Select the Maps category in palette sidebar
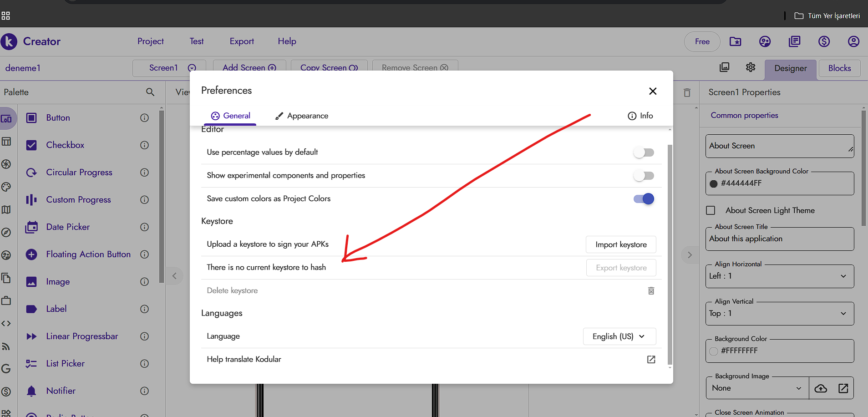 click(6, 210)
